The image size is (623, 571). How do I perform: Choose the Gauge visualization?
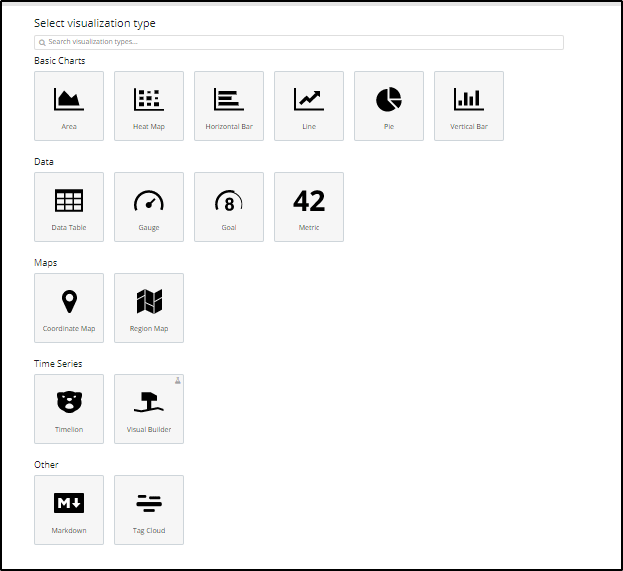point(149,207)
